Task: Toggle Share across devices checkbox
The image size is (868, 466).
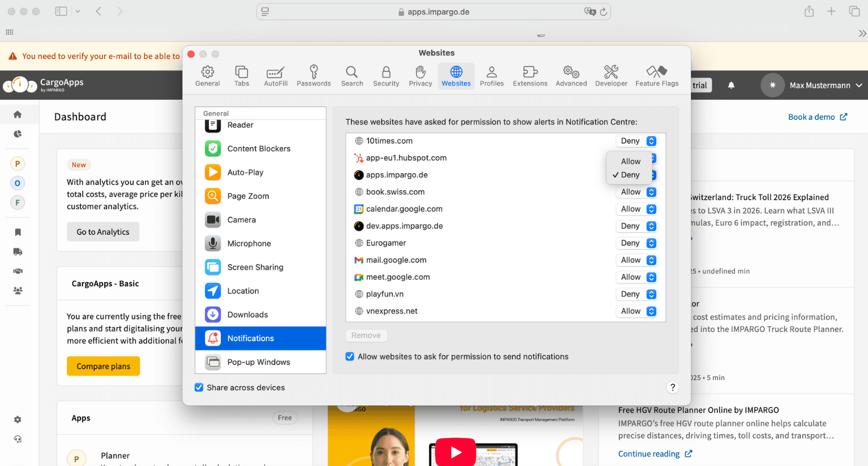Action: [x=199, y=387]
